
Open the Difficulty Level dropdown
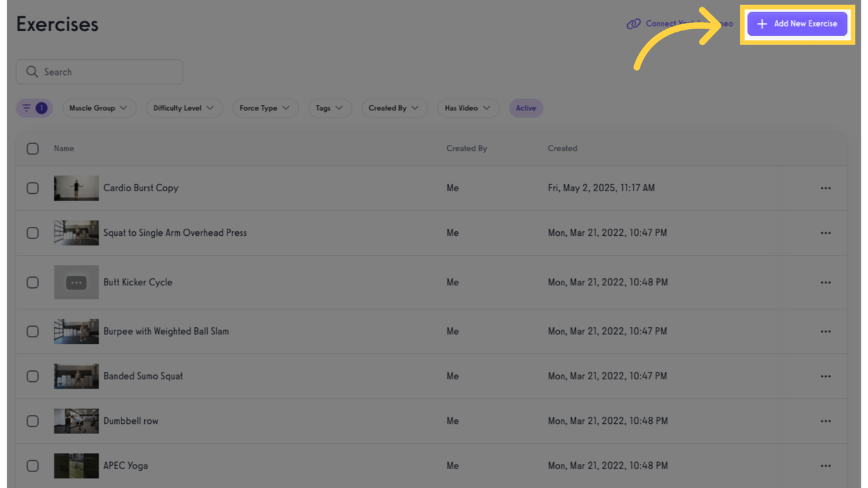(184, 108)
